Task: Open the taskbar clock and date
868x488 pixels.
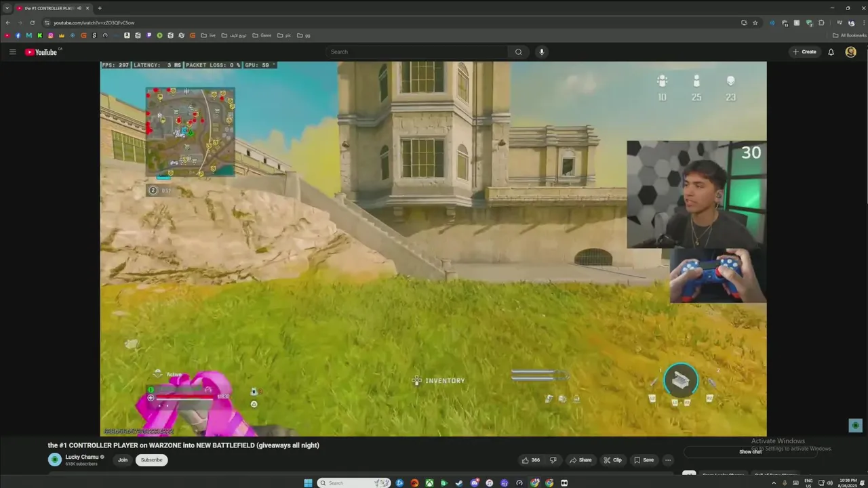Action: coord(847,483)
